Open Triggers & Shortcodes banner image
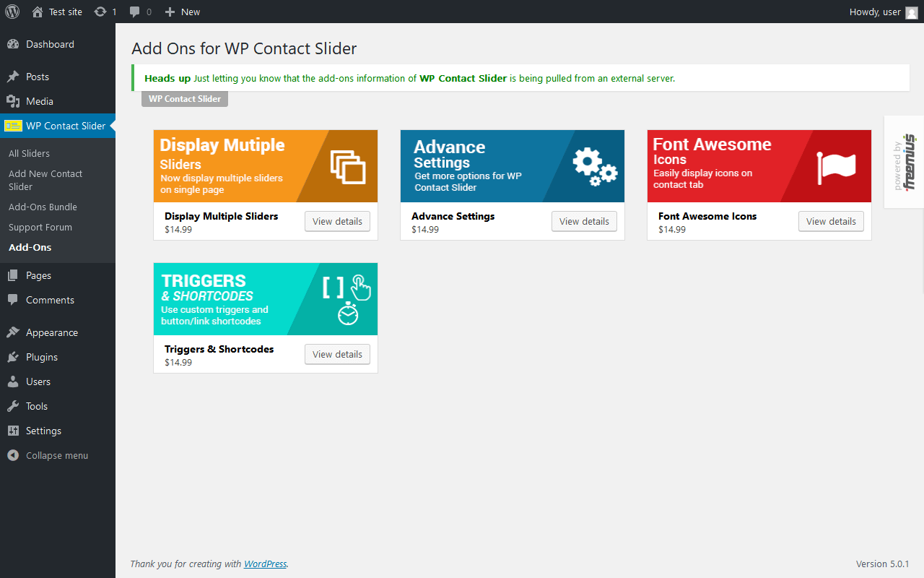This screenshot has width=924, height=578. point(266,299)
